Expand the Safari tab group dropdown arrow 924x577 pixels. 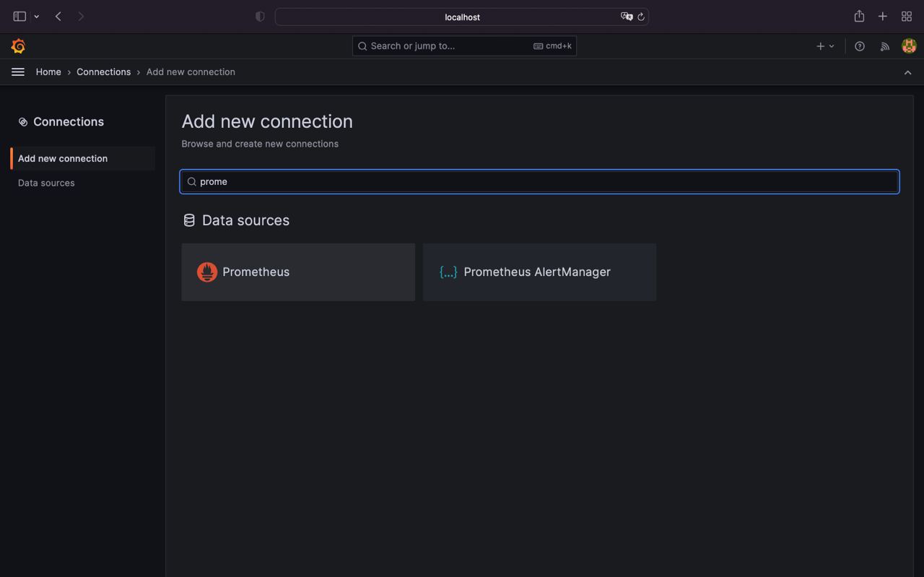(x=36, y=17)
